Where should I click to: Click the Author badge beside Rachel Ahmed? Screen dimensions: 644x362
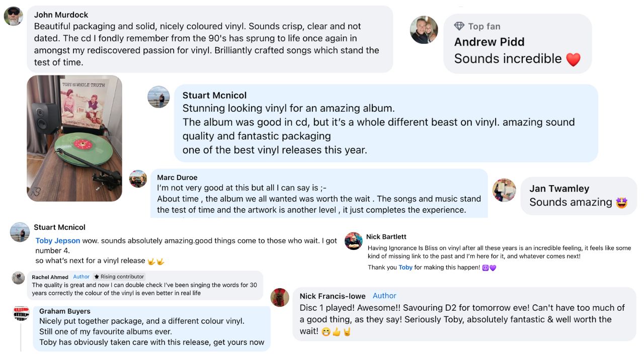pos(81,277)
